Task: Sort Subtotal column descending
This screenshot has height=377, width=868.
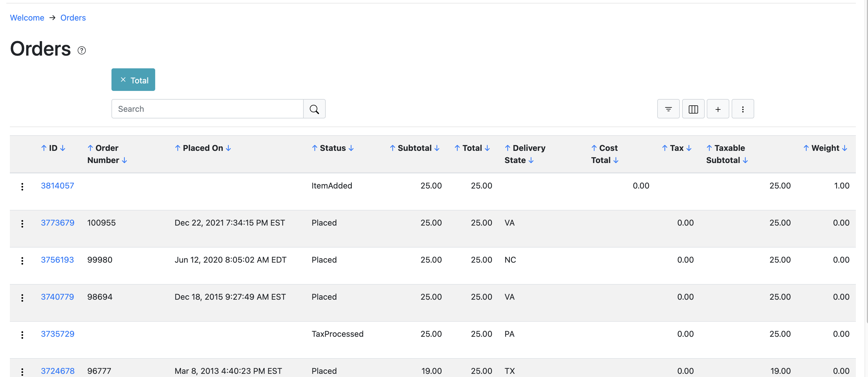Action: pyautogui.click(x=437, y=148)
